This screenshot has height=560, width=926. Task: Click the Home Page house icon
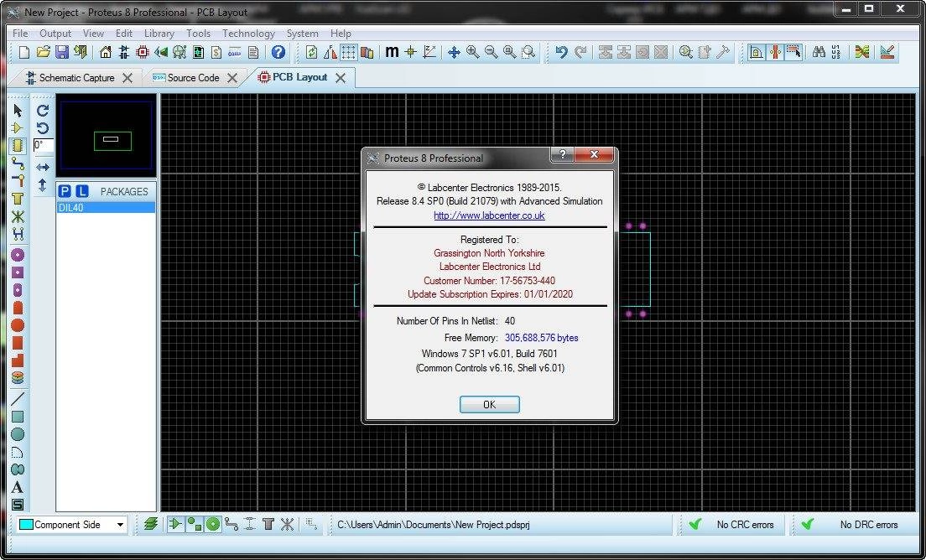click(106, 53)
